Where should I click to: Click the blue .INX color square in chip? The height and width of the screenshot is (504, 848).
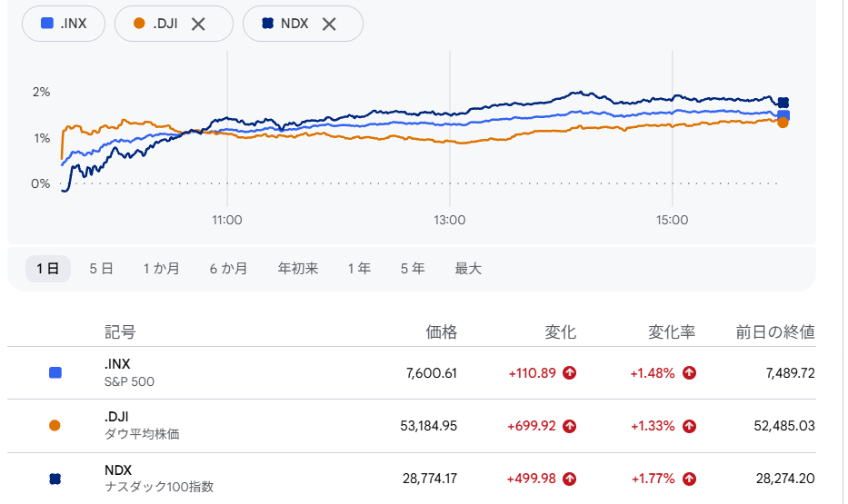pos(47,24)
